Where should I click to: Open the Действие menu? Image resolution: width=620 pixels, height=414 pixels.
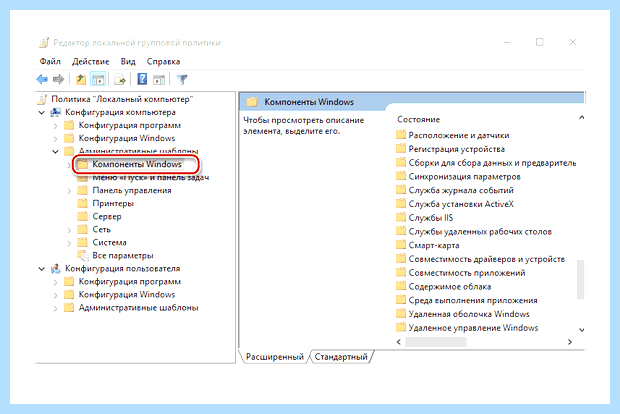click(91, 62)
